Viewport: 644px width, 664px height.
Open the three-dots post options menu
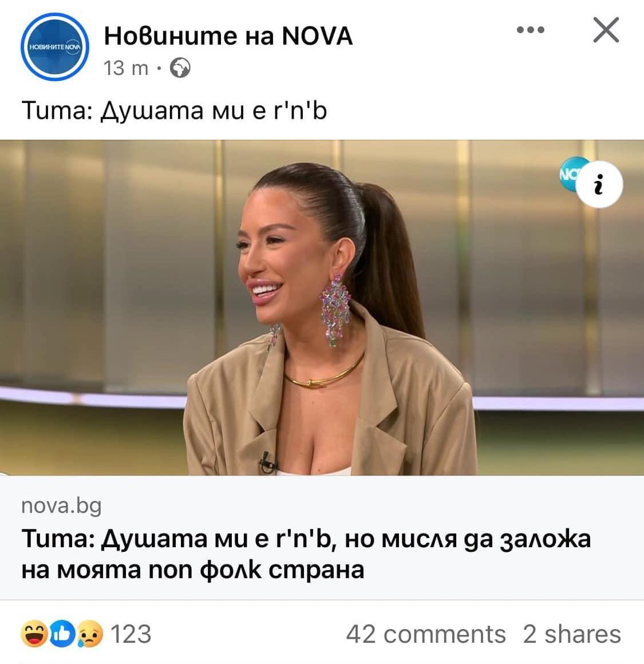531,30
